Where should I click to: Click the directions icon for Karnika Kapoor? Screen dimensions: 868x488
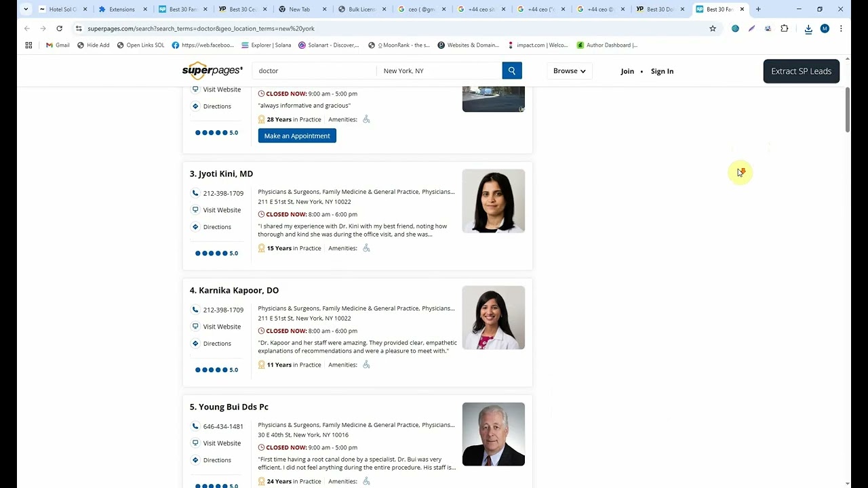[195, 344]
